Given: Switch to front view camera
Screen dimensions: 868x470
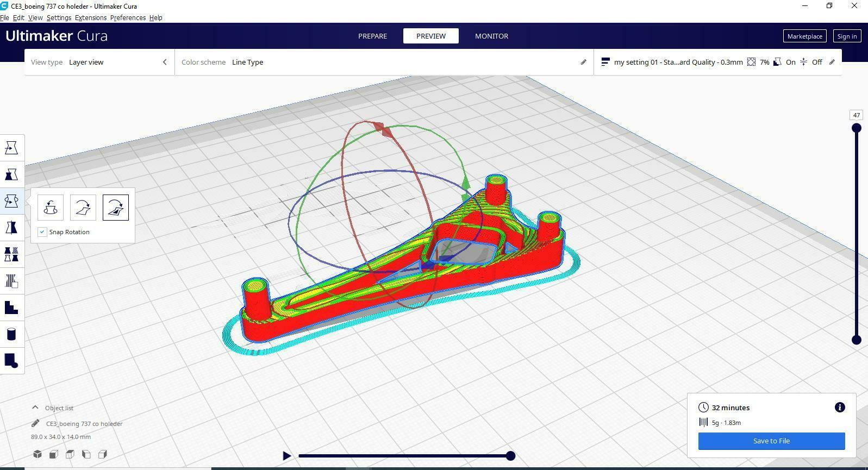Looking at the screenshot, I should [53, 454].
